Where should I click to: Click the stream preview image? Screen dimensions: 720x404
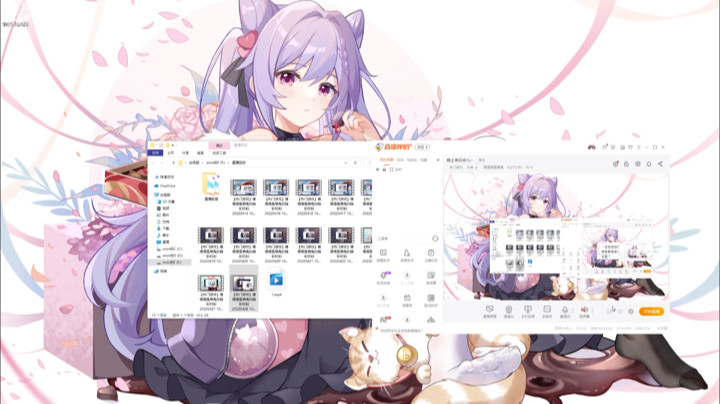click(x=556, y=236)
